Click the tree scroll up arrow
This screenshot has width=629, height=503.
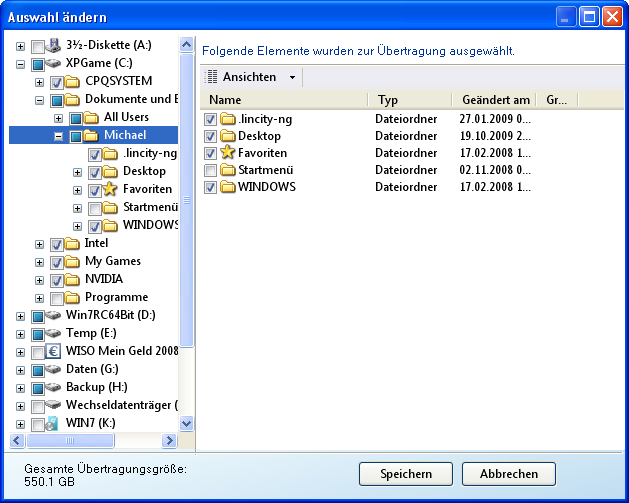click(x=187, y=44)
